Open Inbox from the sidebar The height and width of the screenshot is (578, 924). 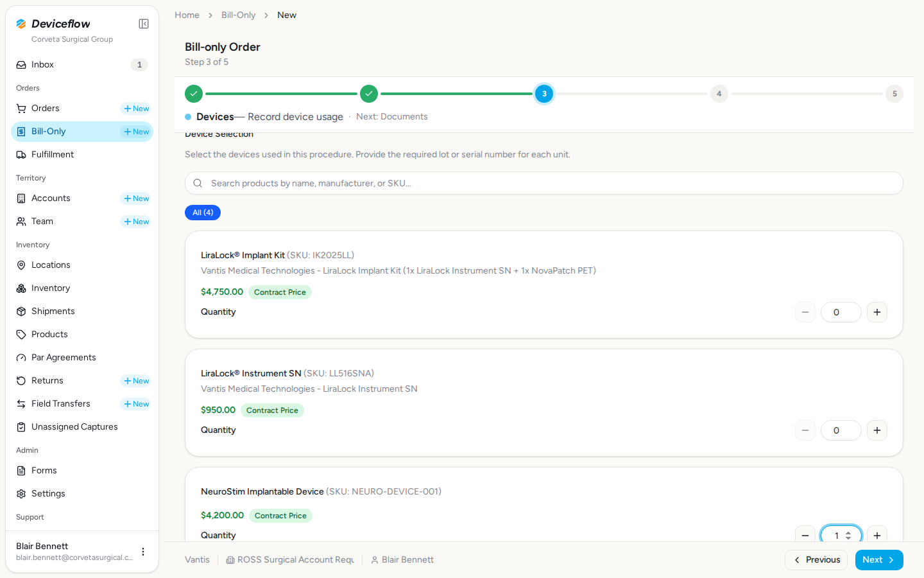point(82,65)
